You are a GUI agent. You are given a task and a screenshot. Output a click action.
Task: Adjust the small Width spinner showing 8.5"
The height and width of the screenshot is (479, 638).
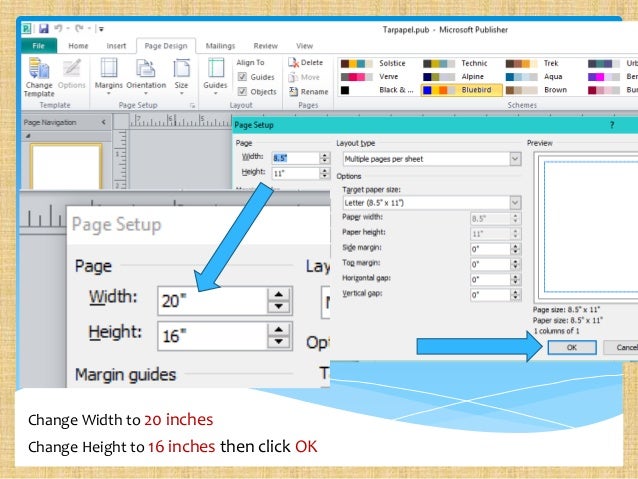point(324,158)
